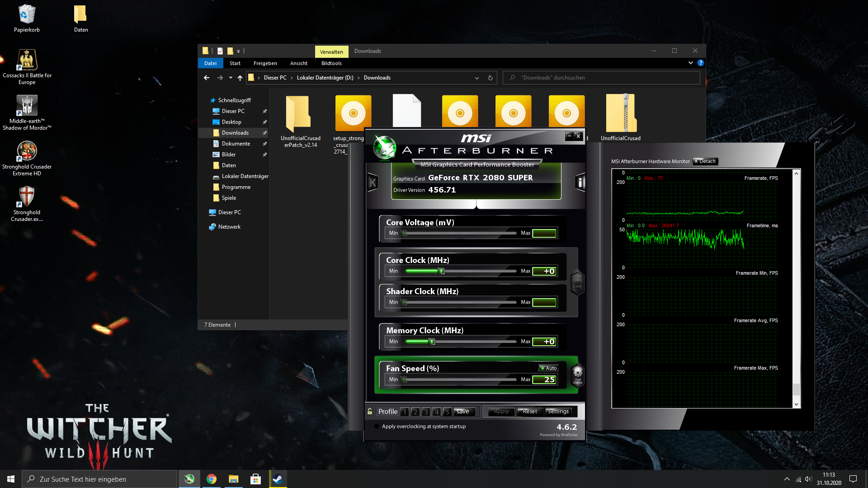
Task: Expand the Explorer ribbon chevron
Action: pos(690,63)
